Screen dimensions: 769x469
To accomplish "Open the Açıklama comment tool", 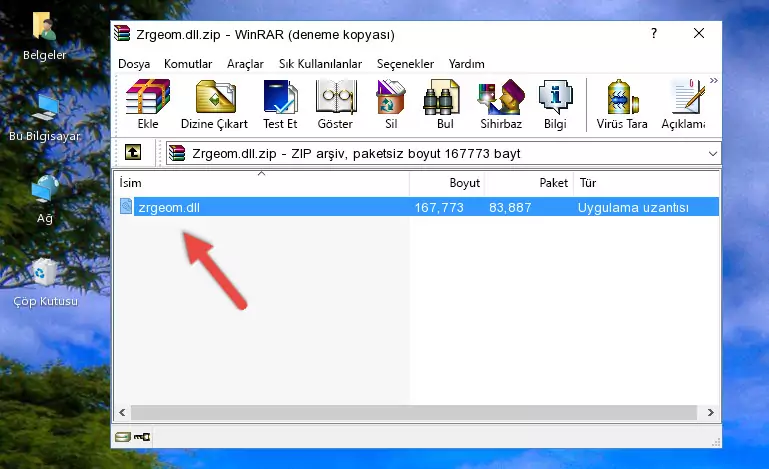I will tap(683, 104).
